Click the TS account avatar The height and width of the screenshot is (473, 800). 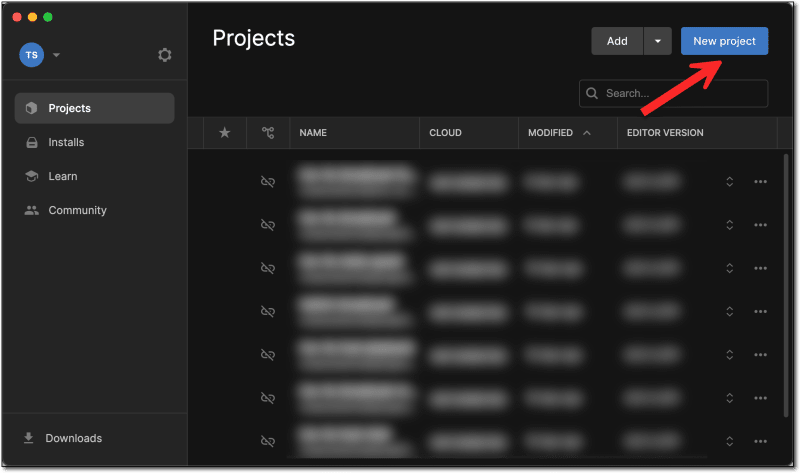click(x=31, y=55)
